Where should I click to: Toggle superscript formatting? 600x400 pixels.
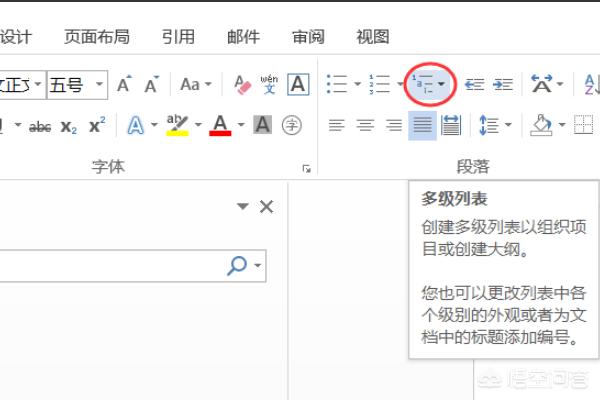click(96, 126)
